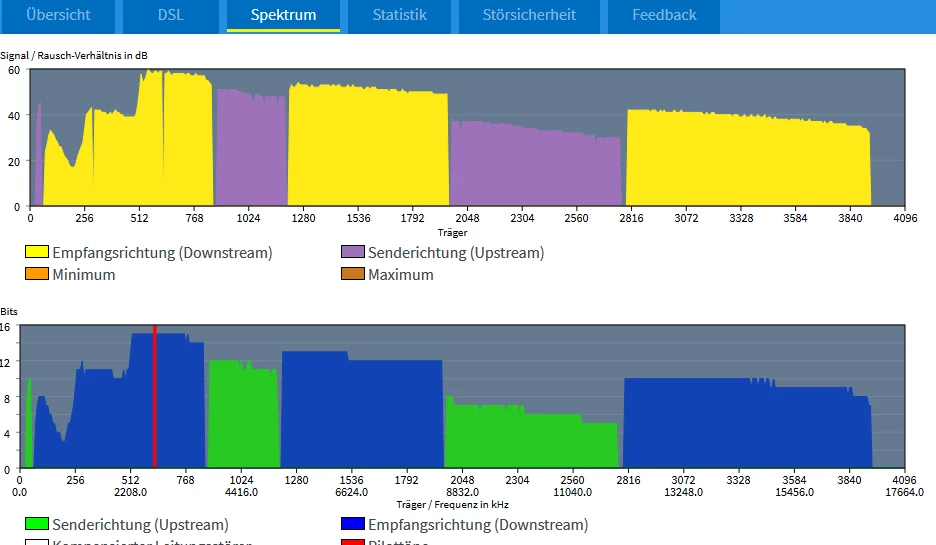The height and width of the screenshot is (545, 936).
Task: Click '8832.0' frequency value
Action: (463, 492)
